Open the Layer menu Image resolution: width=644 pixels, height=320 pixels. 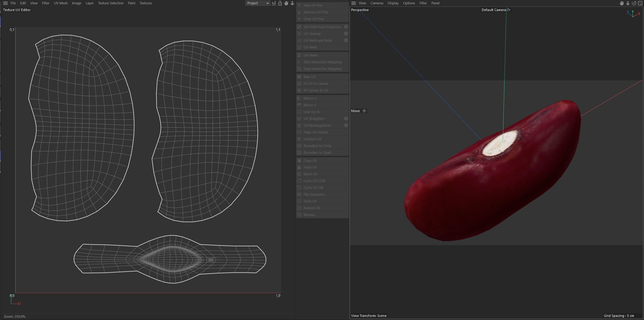coord(89,3)
